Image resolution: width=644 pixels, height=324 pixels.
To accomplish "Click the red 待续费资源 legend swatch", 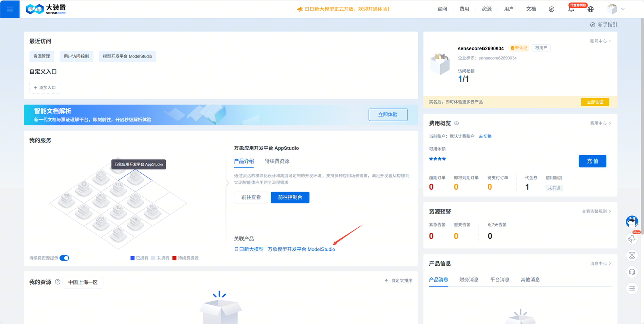I will click(174, 258).
